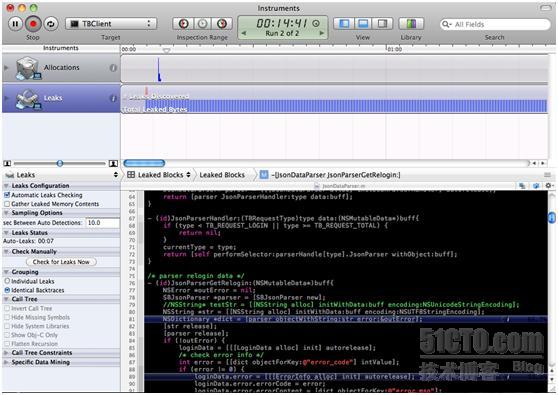The width and height of the screenshot is (558, 395).
Task: Click the loop button in the toolbar
Action: (x=51, y=24)
